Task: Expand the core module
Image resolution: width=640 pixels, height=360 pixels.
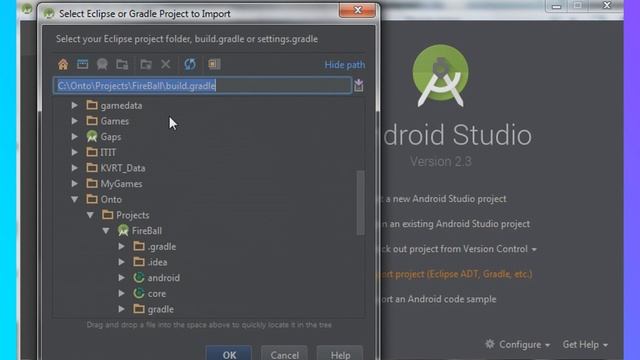Action: coord(122,293)
